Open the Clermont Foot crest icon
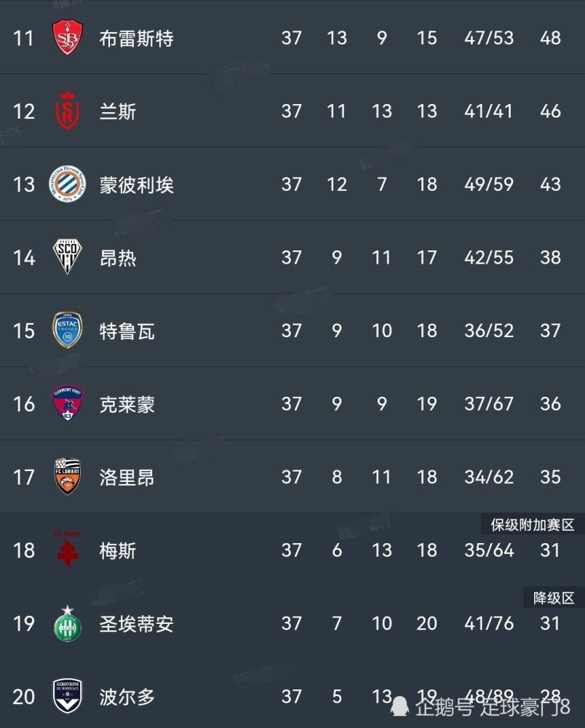 tap(68, 403)
